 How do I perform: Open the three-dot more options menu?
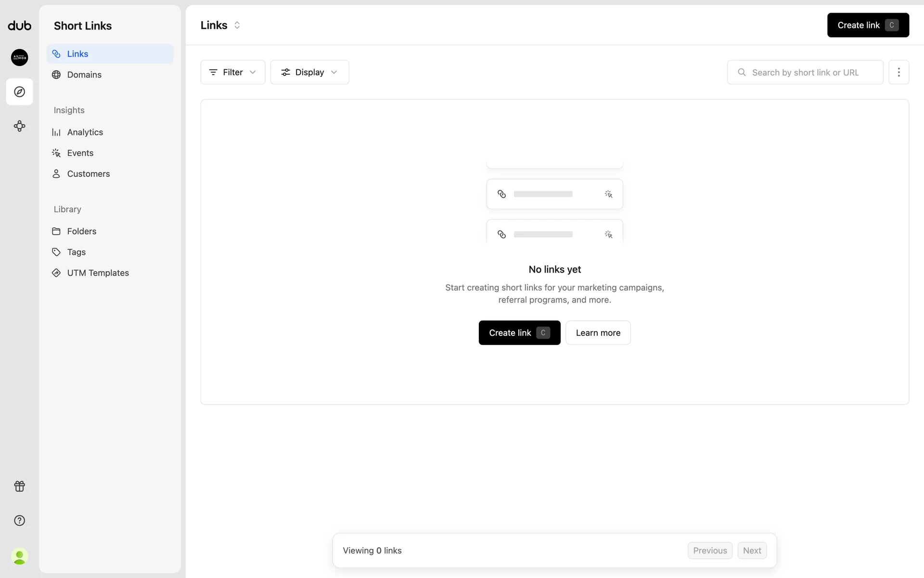(x=898, y=72)
